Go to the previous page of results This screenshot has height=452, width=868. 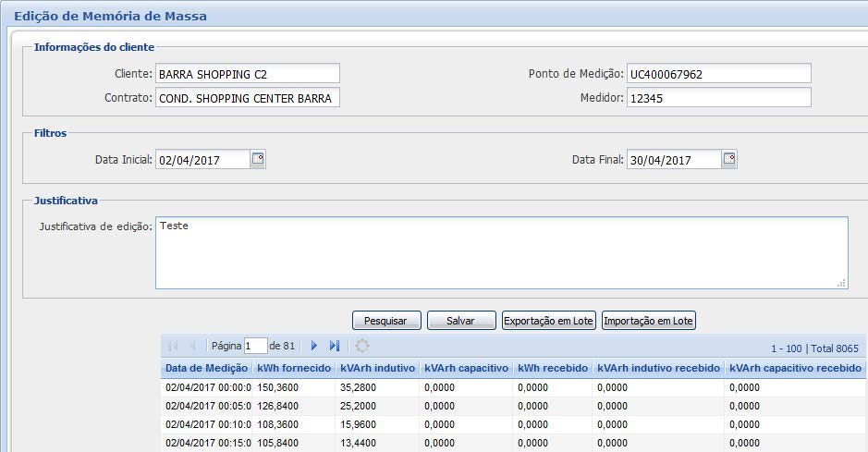tap(192, 346)
